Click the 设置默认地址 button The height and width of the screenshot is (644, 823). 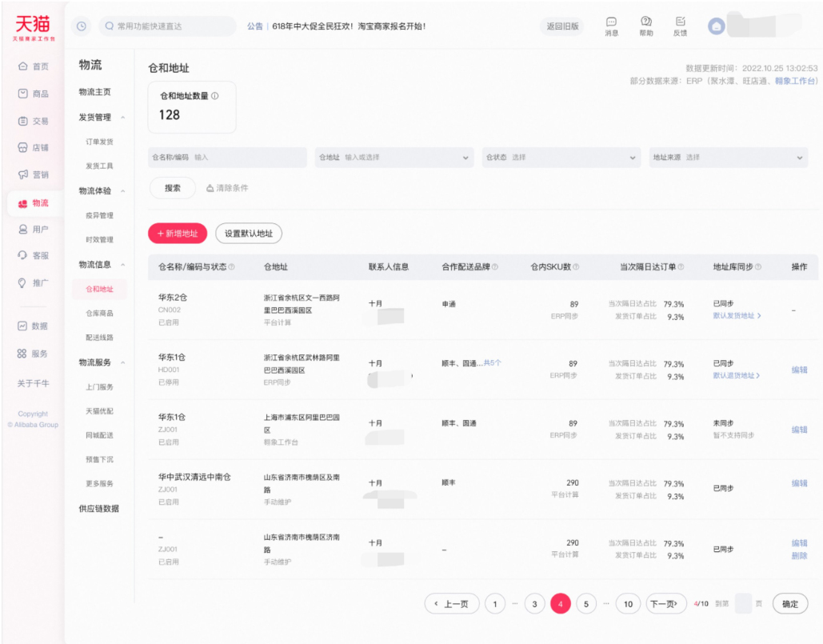click(x=249, y=234)
